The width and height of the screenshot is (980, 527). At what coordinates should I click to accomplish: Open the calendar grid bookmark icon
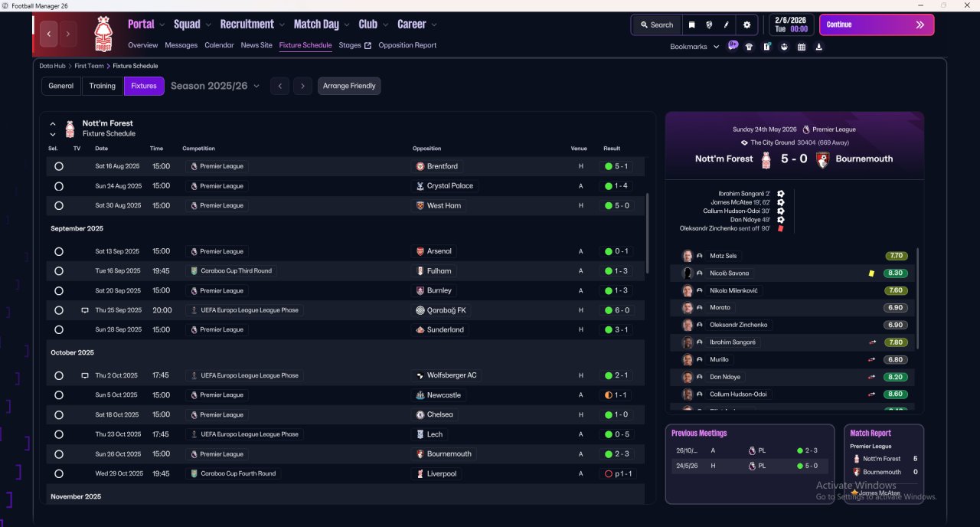(802, 47)
